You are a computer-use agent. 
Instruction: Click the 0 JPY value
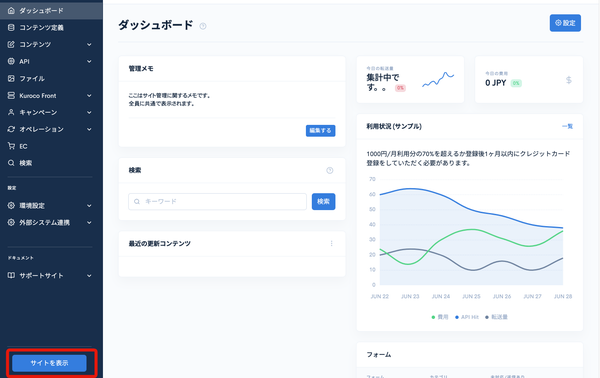point(496,83)
